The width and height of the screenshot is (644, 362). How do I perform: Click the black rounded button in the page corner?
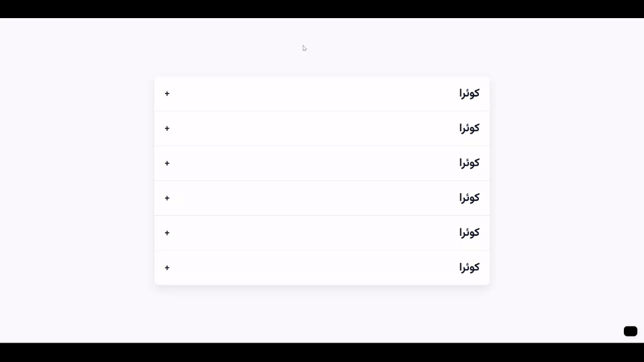point(630,331)
